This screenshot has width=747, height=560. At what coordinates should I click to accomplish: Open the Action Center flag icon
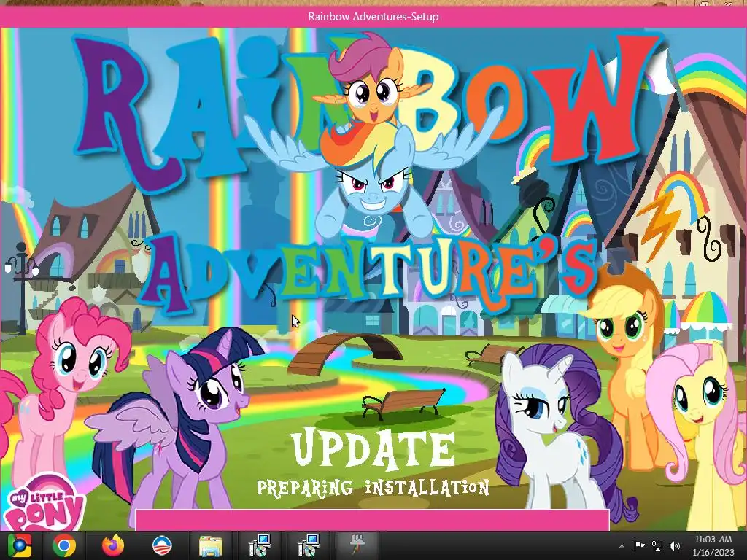(639, 546)
